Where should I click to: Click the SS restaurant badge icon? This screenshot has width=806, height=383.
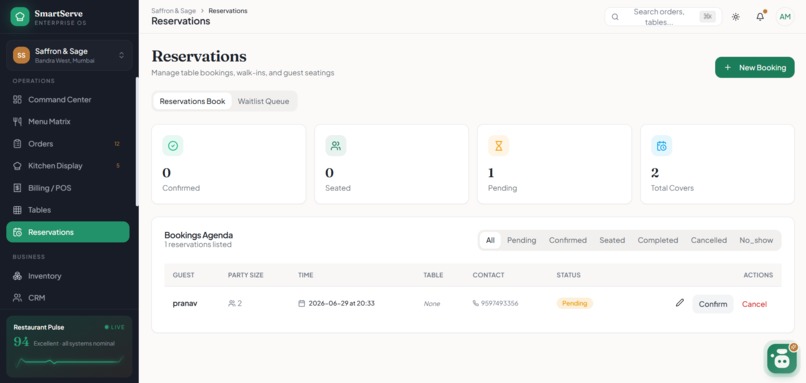[x=21, y=55]
